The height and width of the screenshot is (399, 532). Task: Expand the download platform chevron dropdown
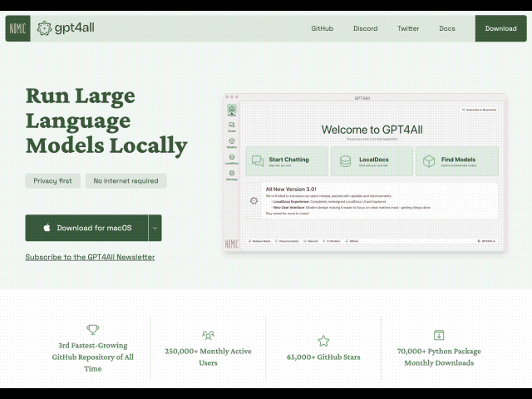pos(155,228)
